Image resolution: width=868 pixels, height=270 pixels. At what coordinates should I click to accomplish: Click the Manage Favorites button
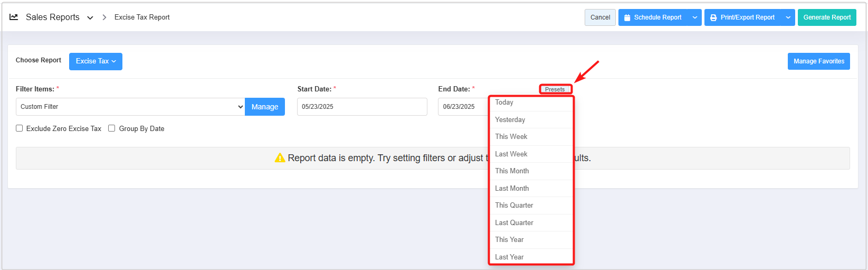(818, 61)
